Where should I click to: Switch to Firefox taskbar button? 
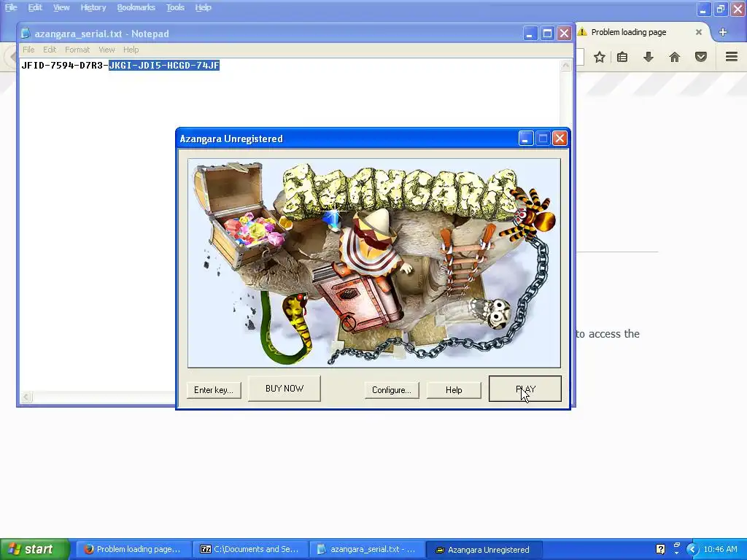tap(134, 550)
